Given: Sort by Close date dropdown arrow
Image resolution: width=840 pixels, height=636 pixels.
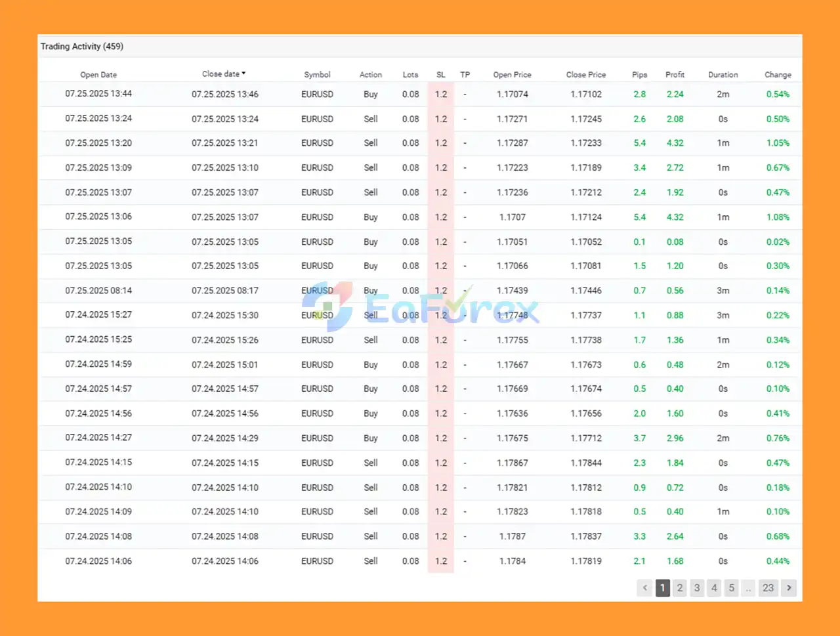Looking at the screenshot, I should pyautogui.click(x=243, y=74).
